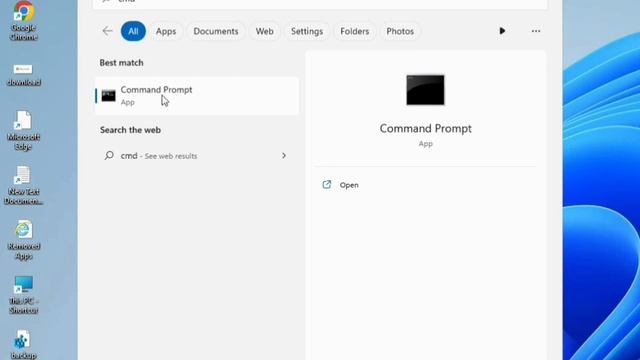Click the large Command Prompt preview icon
This screenshot has height=360, width=640.
tap(425, 90)
